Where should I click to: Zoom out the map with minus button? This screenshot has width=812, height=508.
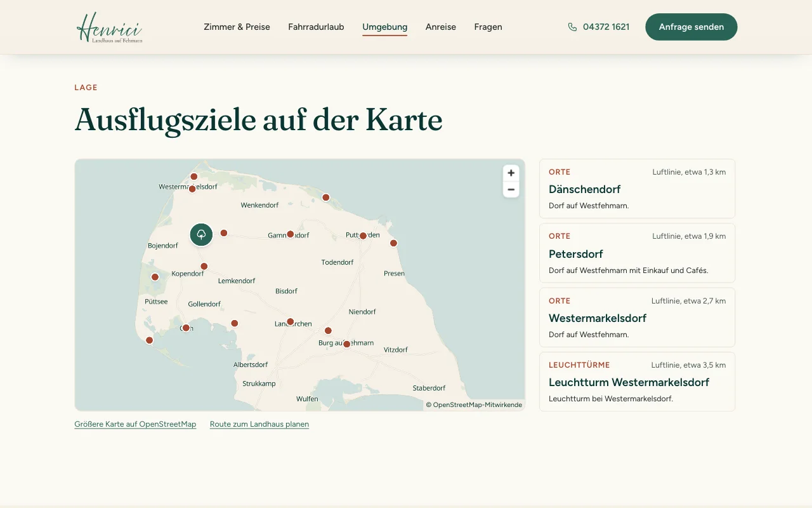tap(511, 189)
